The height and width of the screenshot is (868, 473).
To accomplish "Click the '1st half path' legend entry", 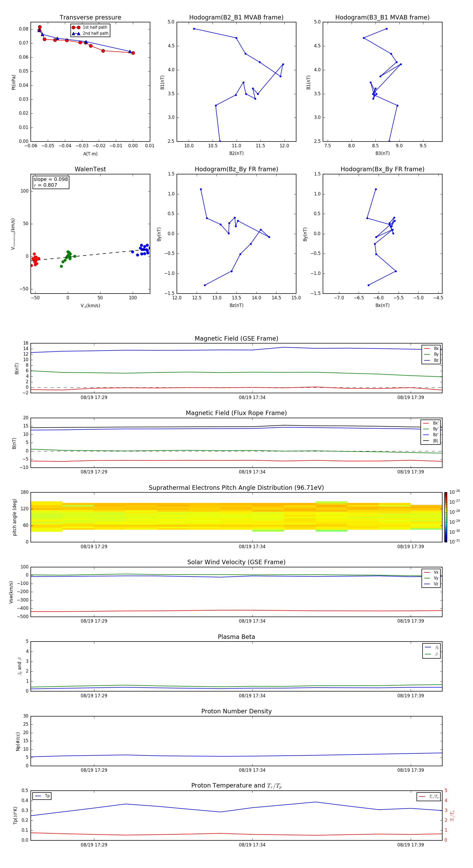I will (x=90, y=27).
